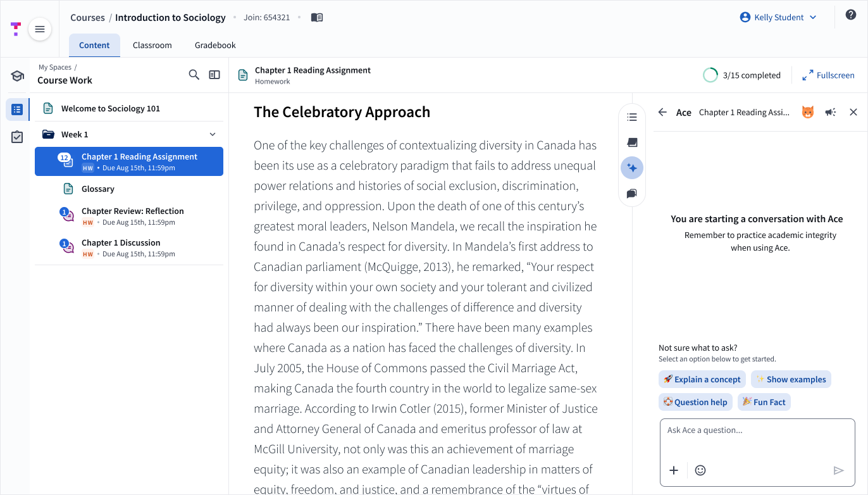Click the open book icon beside join code
The height and width of the screenshot is (495, 868).
pyautogui.click(x=317, y=18)
